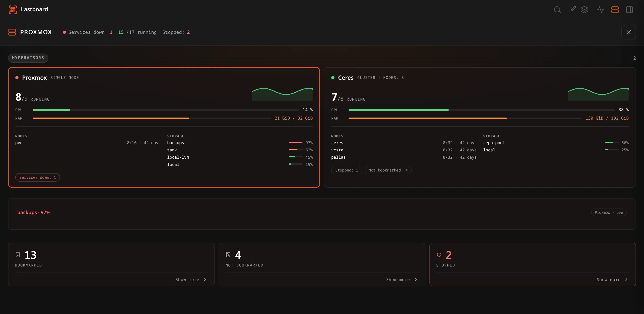Click the Ceres activity sparkline chart

[x=599, y=94]
